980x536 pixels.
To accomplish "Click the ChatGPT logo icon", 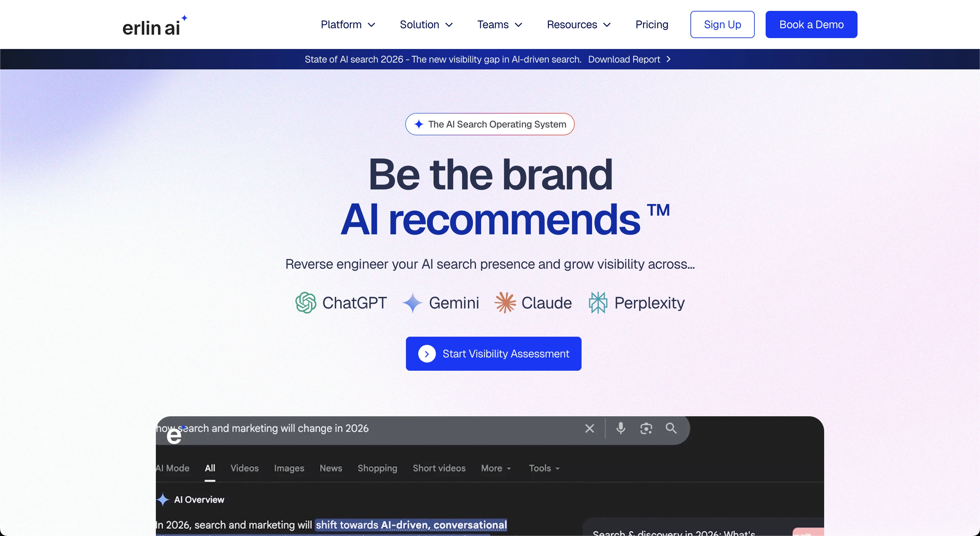I will tap(306, 303).
